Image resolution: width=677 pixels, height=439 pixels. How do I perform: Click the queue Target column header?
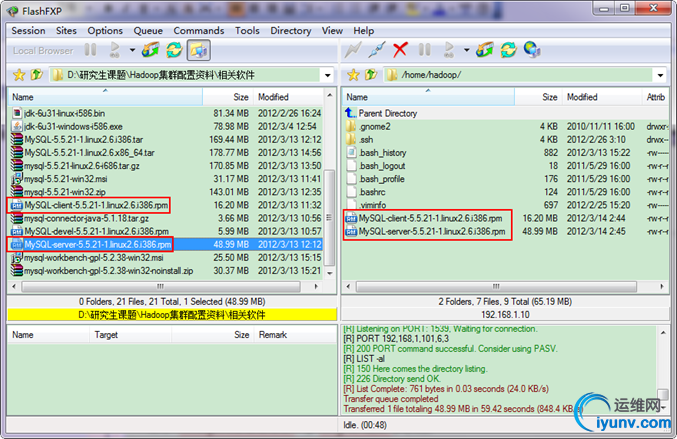click(x=130, y=335)
